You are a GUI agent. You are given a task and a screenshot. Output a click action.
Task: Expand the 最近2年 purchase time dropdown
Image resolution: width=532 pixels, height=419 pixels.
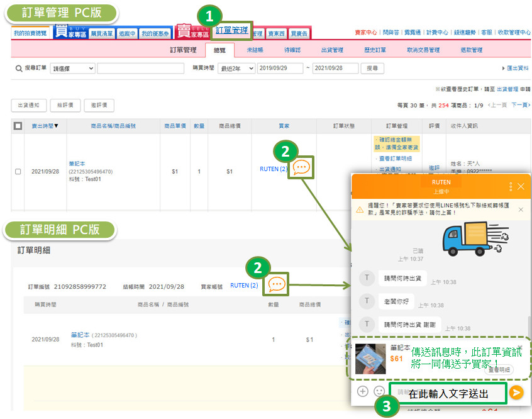tap(235, 68)
